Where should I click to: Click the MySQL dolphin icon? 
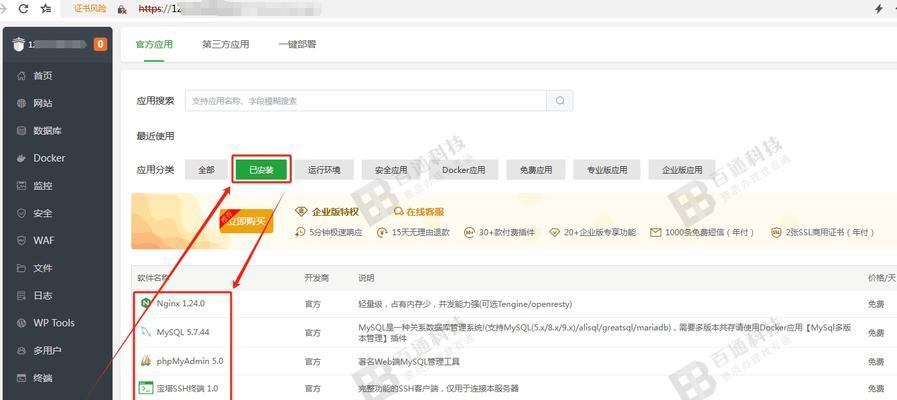[146, 332]
